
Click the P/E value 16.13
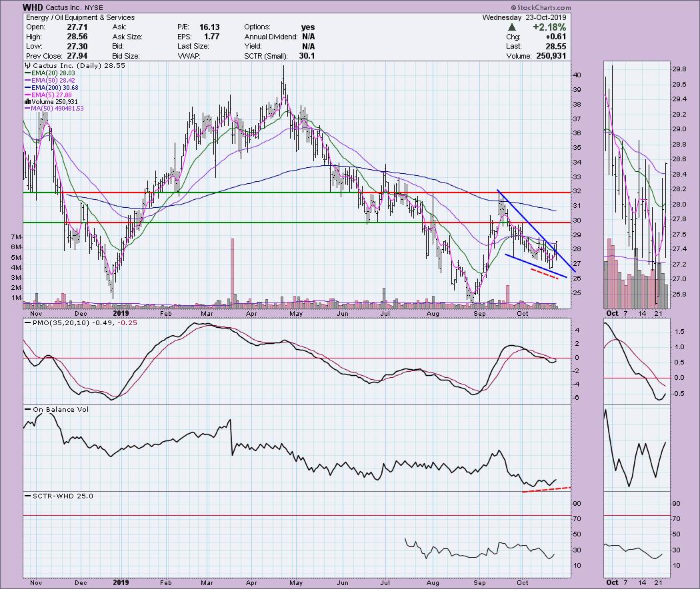coord(209,27)
